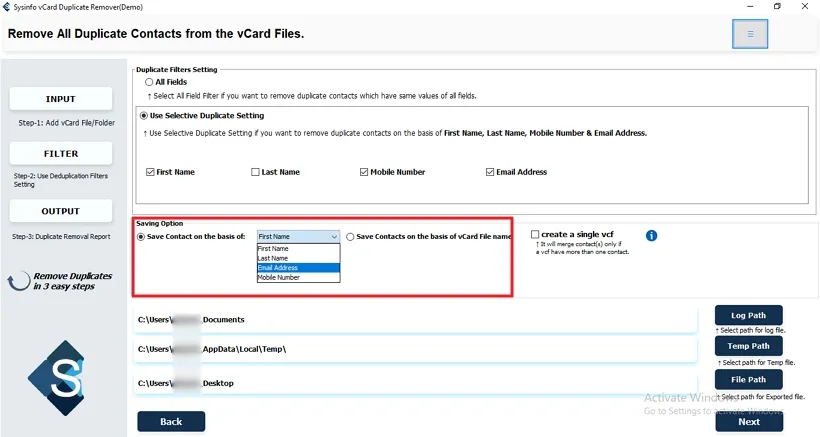Click the Log Path button
The width and height of the screenshot is (820, 437).
coord(748,316)
